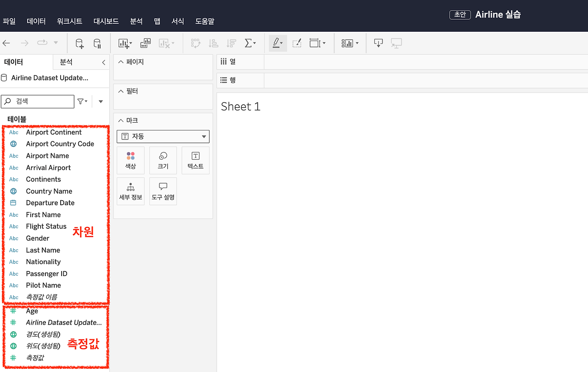Viewport: 588px width, 372px height.
Task: Click the Airline 실습 workbook title
Action: coord(498,15)
